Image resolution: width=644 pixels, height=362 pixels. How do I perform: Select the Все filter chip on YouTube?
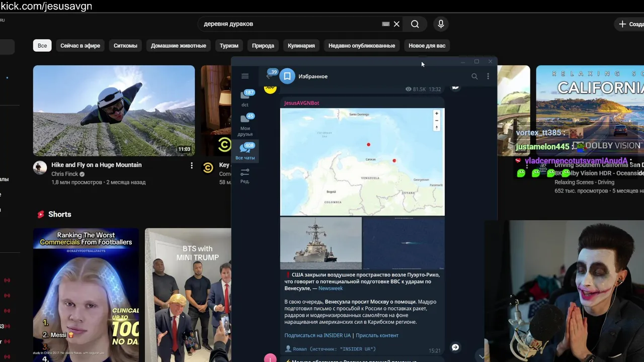[42, 46]
